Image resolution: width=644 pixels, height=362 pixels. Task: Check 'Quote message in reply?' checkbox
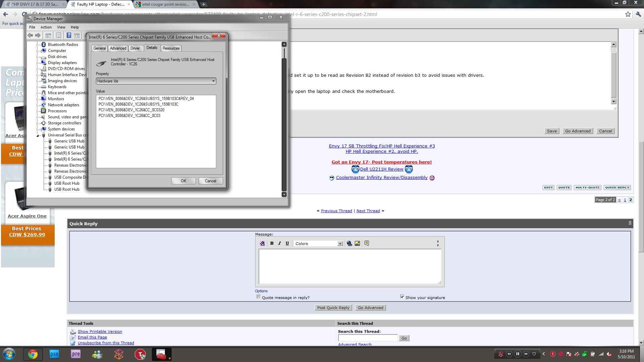[x=258, y=297]
